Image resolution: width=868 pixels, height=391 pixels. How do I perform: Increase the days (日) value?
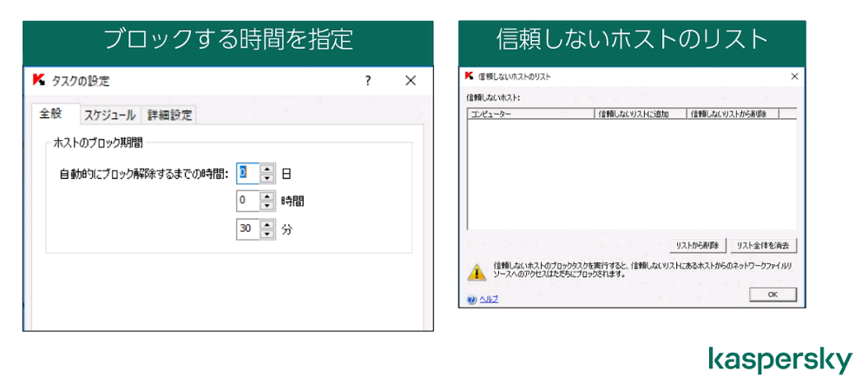click(267, 169)
